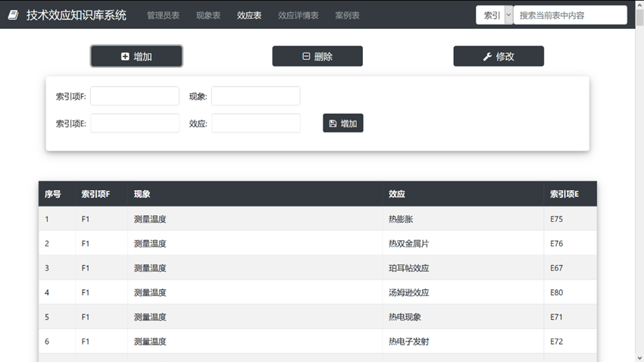This screenshot has width=644, height=362.
Task: Click the E72 cell
Action: click(x=570, y=341)
